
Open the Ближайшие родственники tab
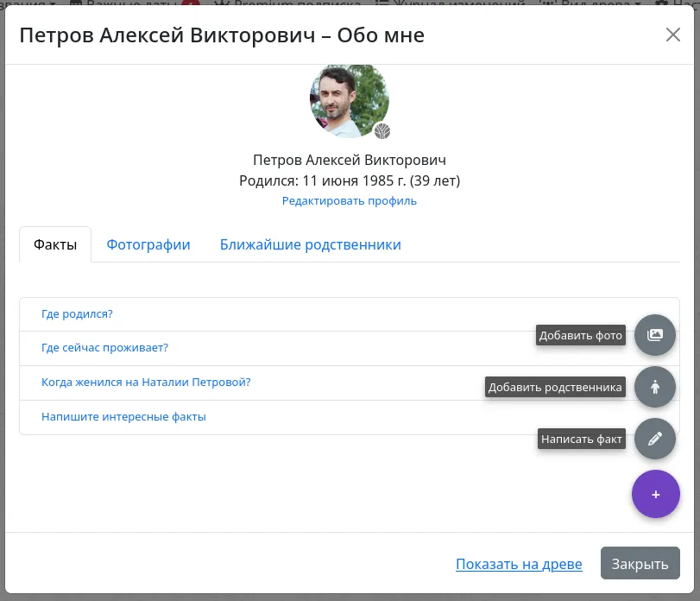tap(312, 244)
